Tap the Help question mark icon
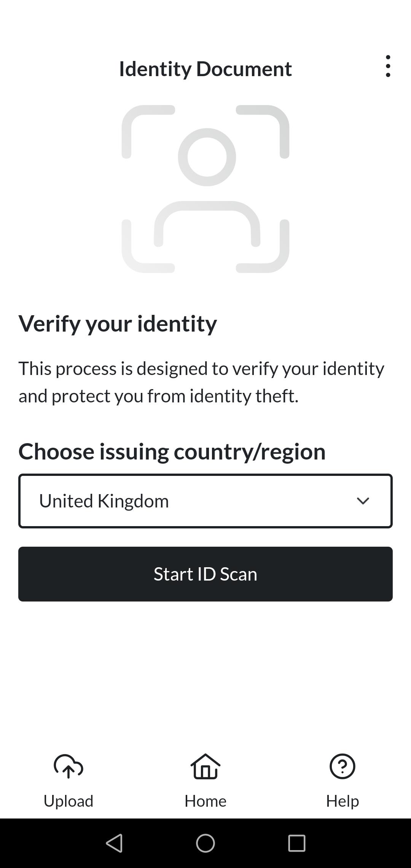Screen dimensions: 411x868 click(342, 766)
